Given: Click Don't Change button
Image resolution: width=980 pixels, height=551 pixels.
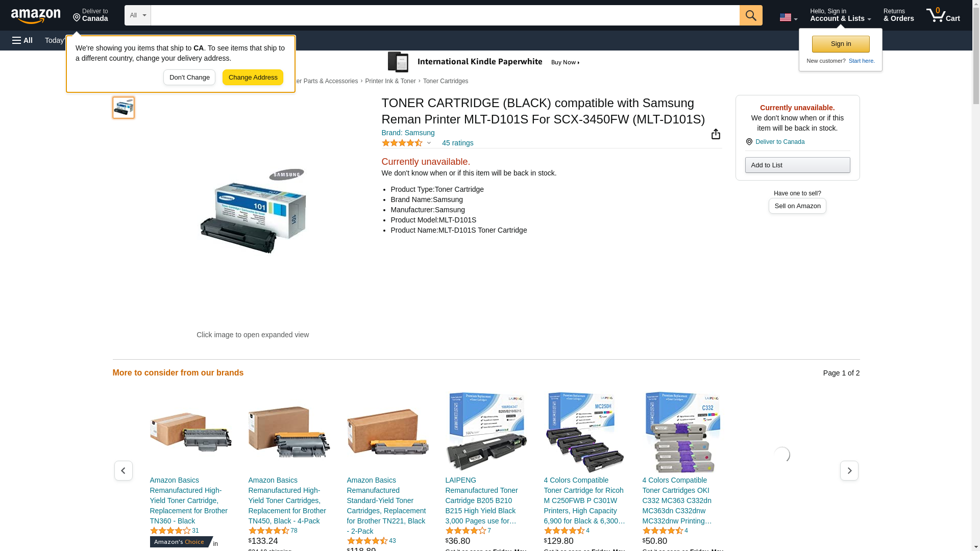Looking at the screenshot, I should pos(189,78).
